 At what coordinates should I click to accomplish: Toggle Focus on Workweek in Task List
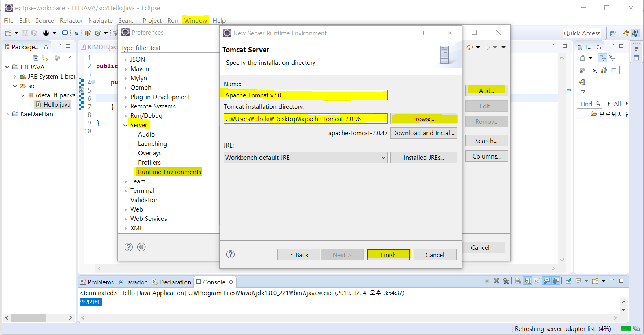(582, 70)
